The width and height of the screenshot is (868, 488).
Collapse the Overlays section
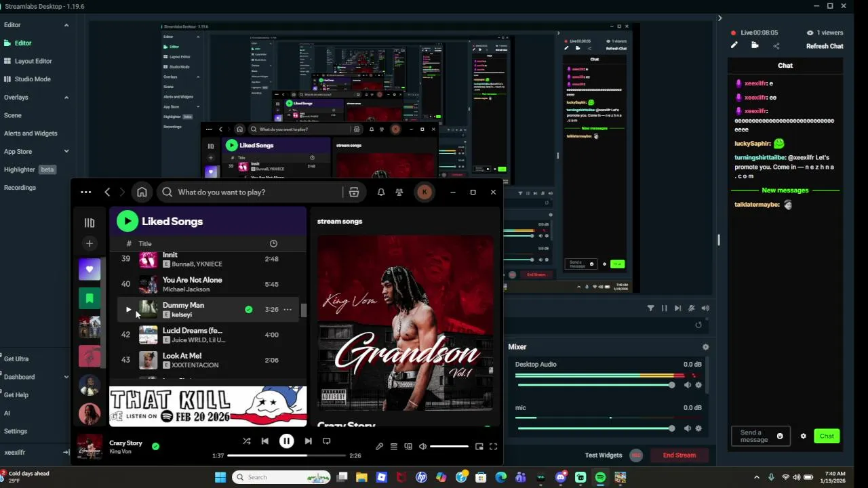tap(66, 98)
